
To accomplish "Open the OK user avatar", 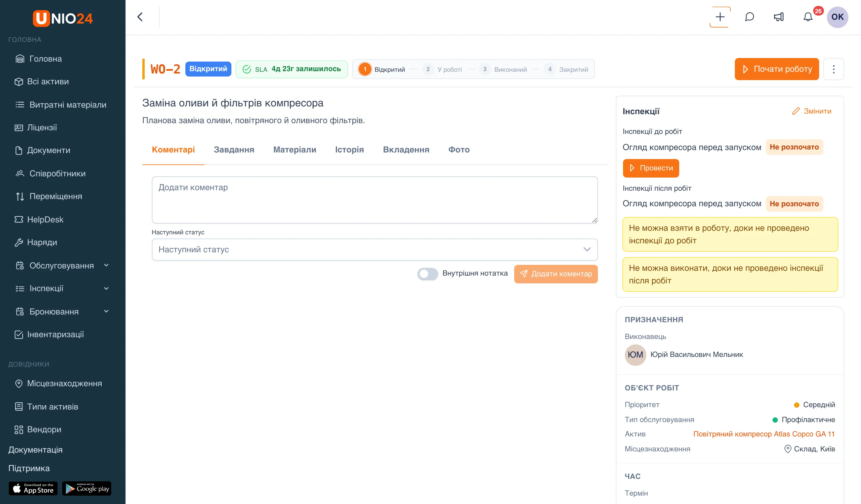I will pos(837,17).
